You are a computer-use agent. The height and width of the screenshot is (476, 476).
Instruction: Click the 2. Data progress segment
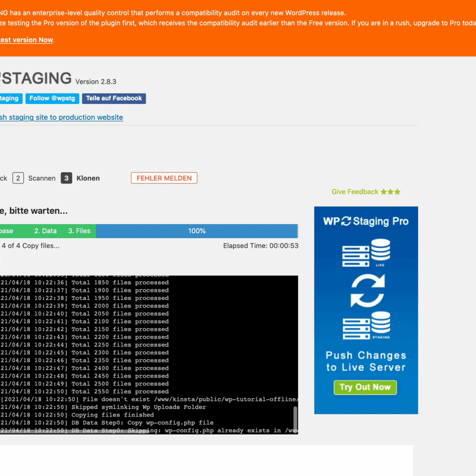click(x=45, y=231)
